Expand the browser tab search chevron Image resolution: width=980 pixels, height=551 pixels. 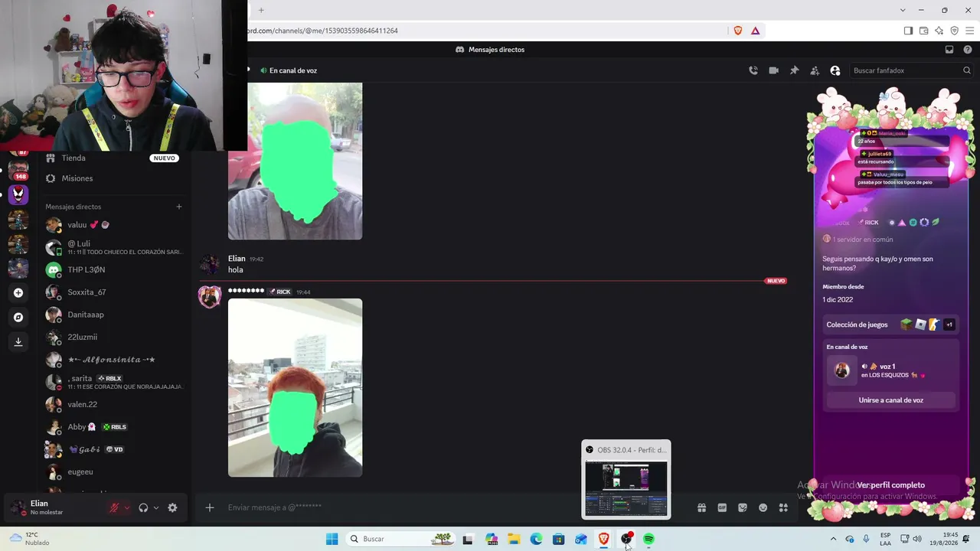[x=903, y=10]
